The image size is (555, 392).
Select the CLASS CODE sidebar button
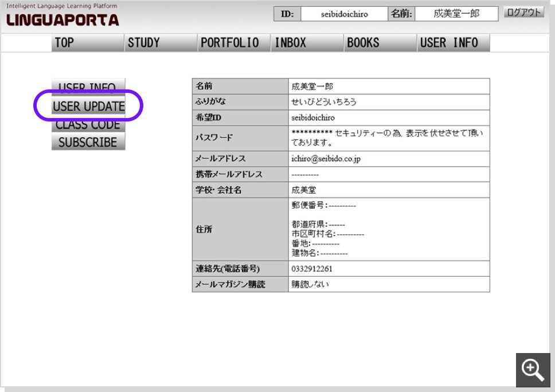click(87, 124)
